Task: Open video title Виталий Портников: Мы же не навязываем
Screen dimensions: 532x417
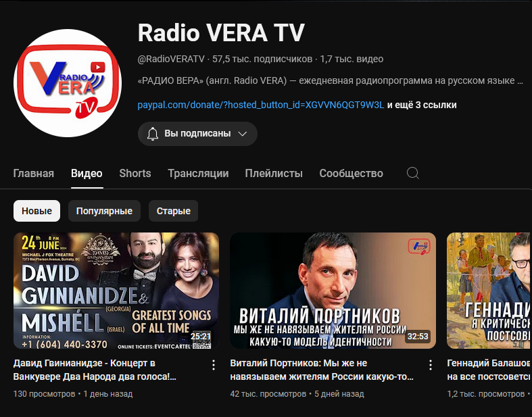Action: pos(322,370)
